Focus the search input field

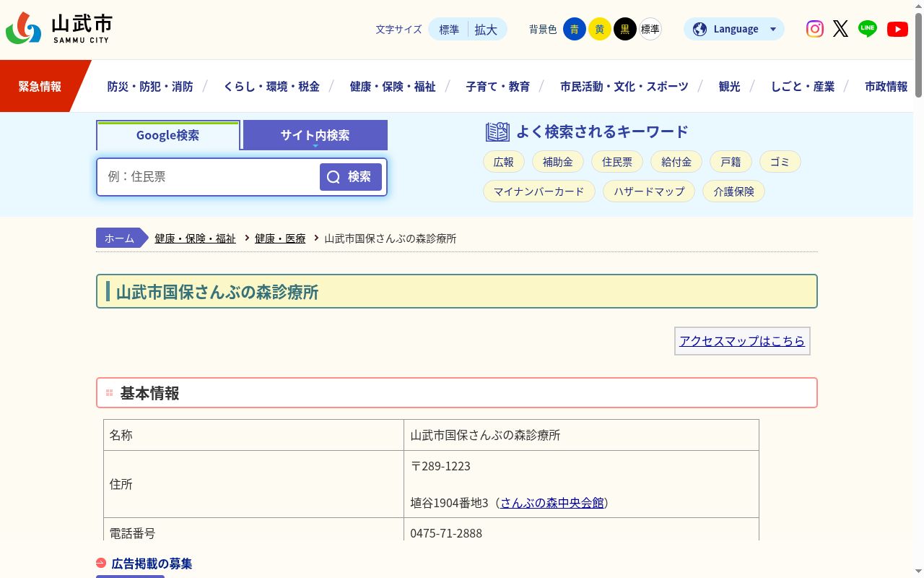209,177
